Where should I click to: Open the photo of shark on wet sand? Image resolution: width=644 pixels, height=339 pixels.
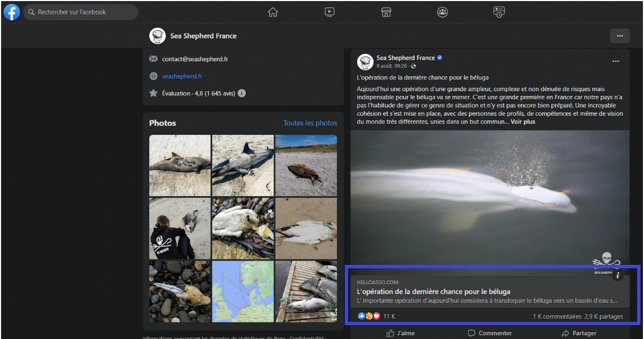tap(243, 165)
